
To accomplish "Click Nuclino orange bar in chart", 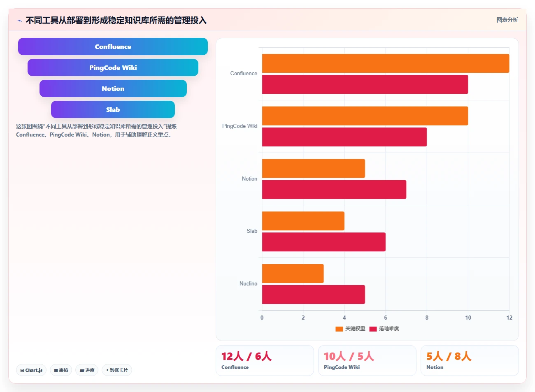I will tap(293, 274).
